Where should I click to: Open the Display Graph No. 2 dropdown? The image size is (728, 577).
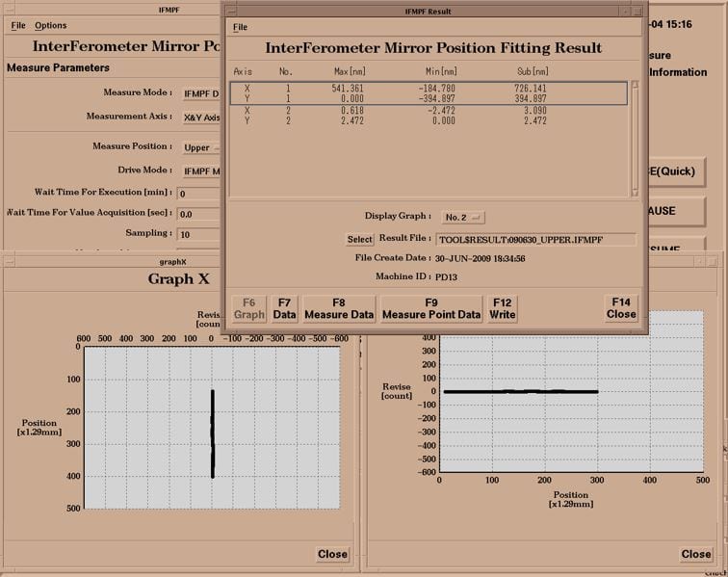[x=463, y=218]
